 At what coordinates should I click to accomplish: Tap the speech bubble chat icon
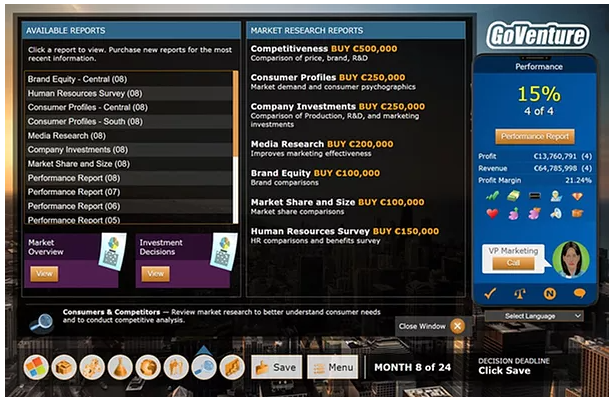pos(579,293)
